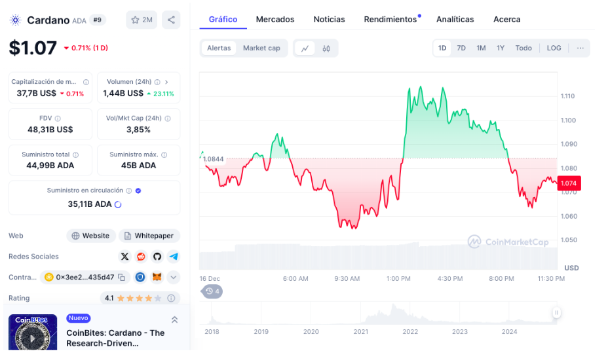Open the Noticias tab
608x364 pixels.
(x=329, y=20)
